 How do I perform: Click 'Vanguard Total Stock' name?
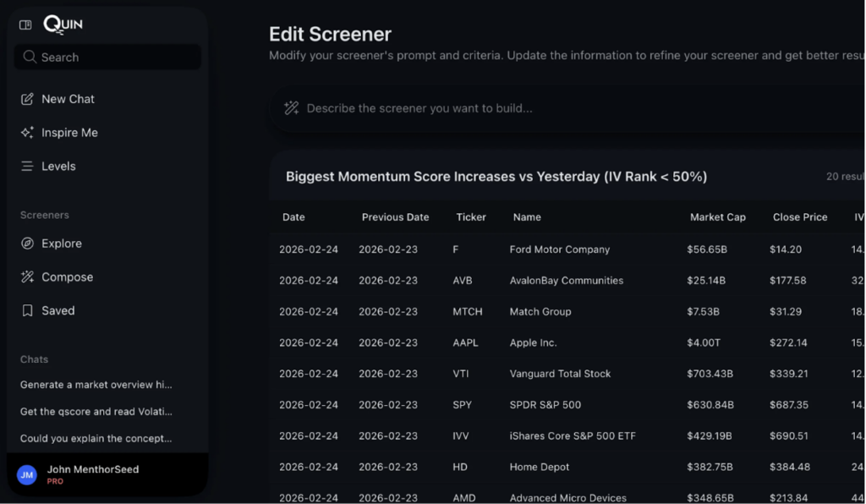[x=560, y=374]
